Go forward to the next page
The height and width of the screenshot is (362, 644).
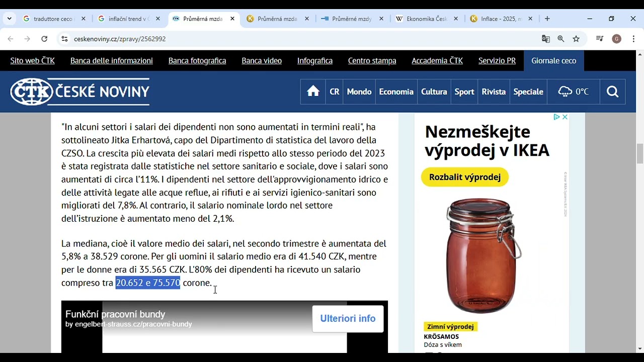click(x=27, y=39)
